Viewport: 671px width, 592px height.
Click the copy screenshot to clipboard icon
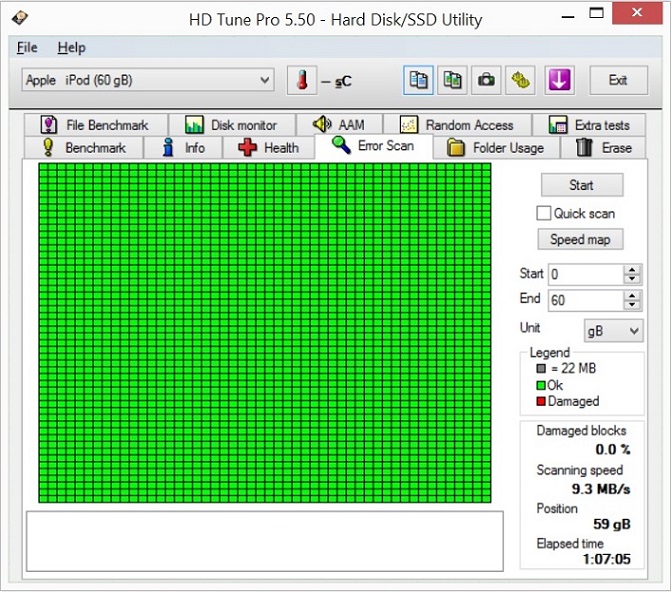(x=453, y=80)
